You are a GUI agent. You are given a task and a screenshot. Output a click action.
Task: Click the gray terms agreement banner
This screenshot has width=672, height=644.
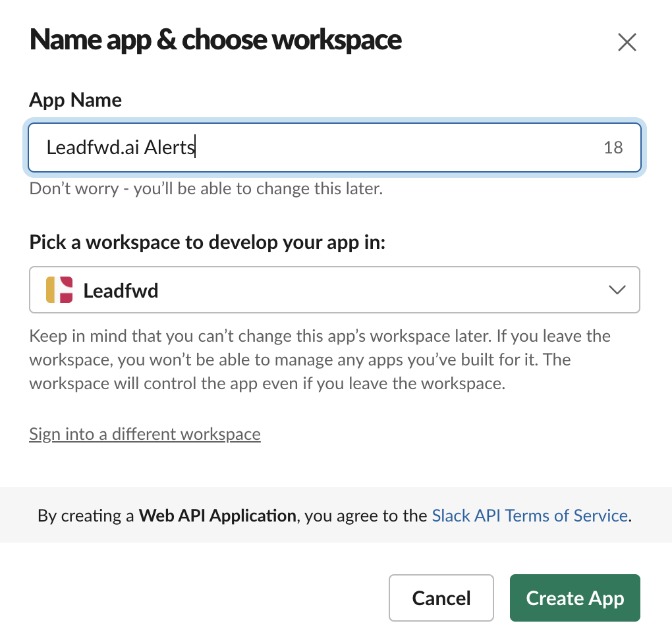[x=336, y=515]
